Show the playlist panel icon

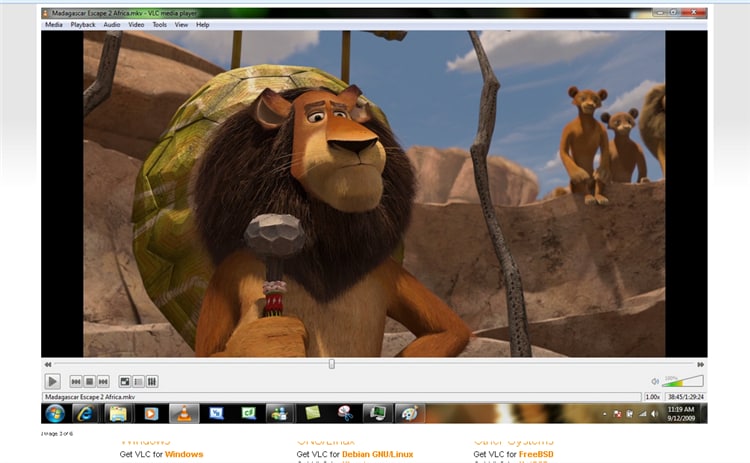point(138,381)
